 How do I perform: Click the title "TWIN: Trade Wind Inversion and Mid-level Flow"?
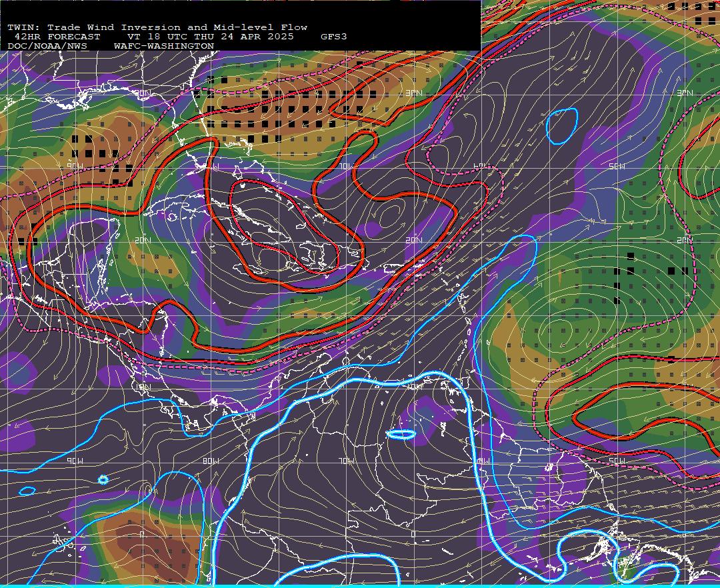157,27
